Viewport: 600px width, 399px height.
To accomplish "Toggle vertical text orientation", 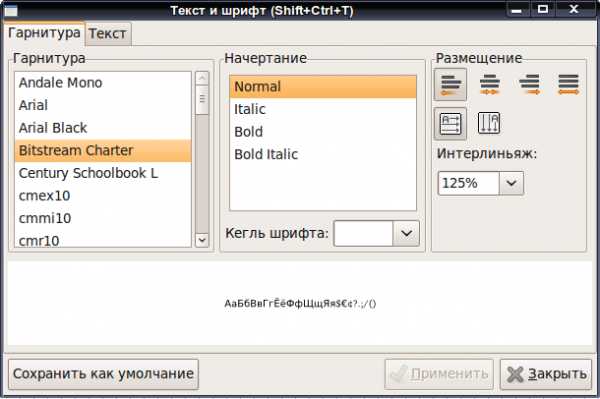I will pyautogui.click(x=489, y=123).
